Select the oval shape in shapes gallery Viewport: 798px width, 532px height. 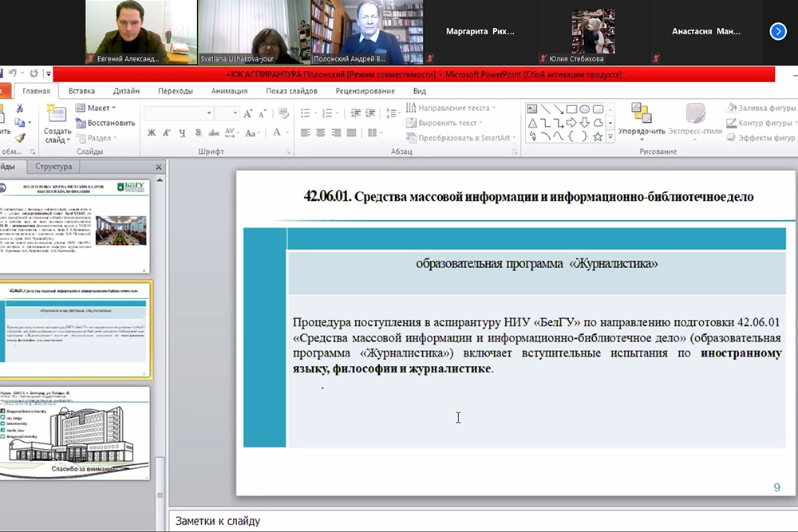click(x=584, y=108)
